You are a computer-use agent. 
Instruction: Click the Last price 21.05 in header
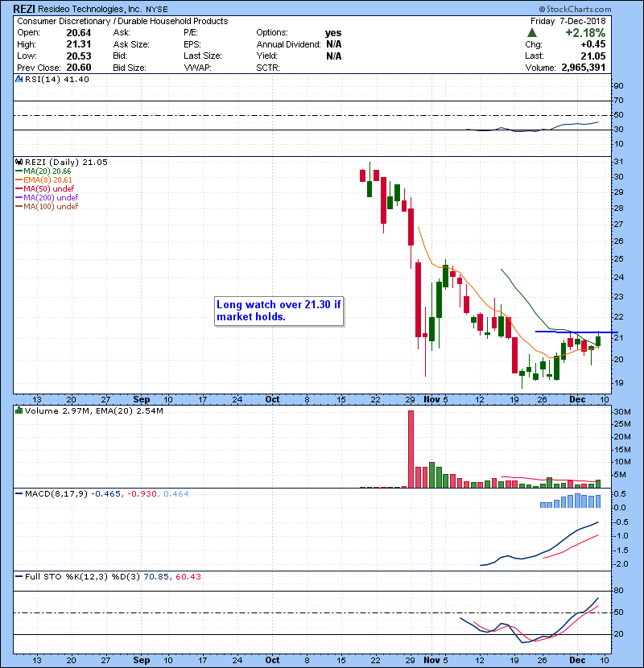[x=592, y=56]
